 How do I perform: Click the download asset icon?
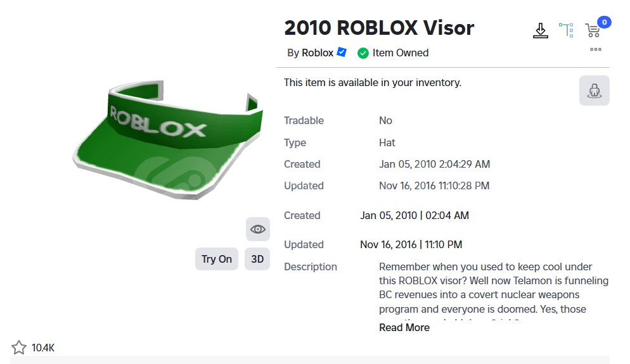pyautogui.click(x=541, y=30)
